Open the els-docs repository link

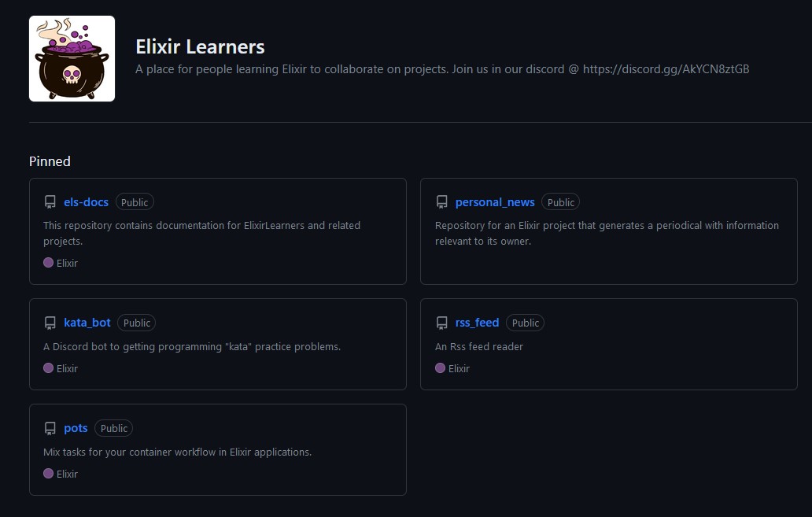tap(86, 202)
